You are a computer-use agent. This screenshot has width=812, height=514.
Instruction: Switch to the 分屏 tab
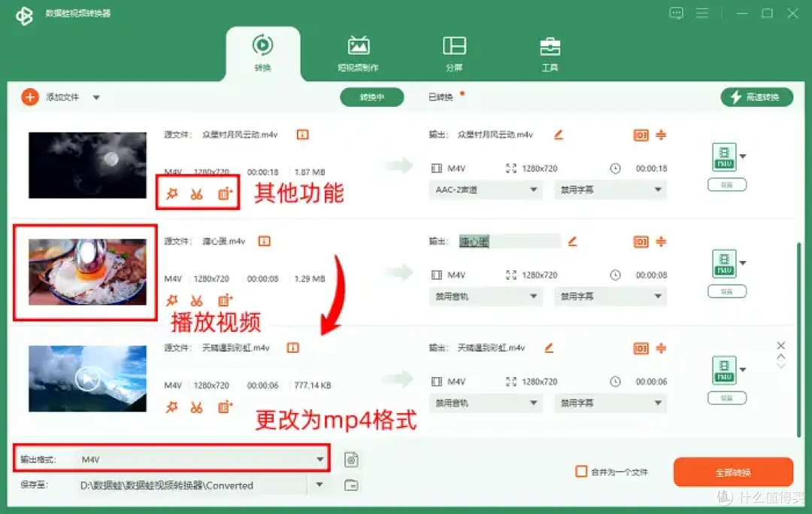tap(454, 53)
